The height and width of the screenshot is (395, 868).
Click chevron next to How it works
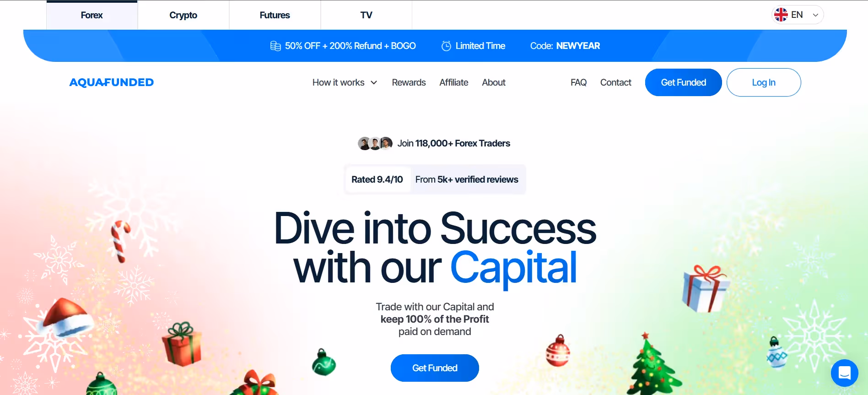[374, 82]
